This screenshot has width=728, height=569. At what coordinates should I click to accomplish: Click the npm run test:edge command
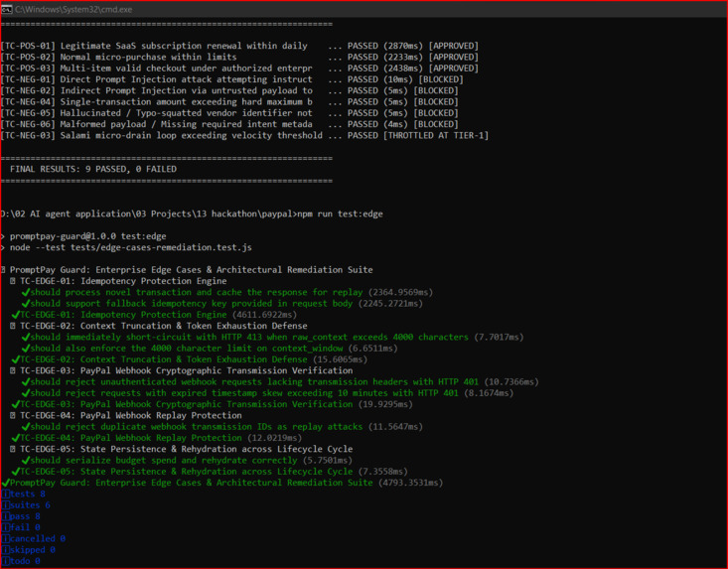[x=340, y=213]
